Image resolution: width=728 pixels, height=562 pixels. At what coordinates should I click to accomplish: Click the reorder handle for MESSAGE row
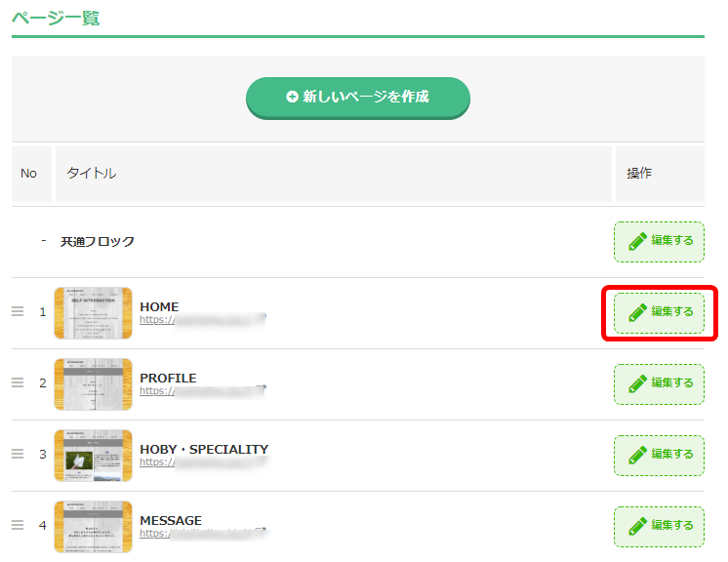pos(18,525)
